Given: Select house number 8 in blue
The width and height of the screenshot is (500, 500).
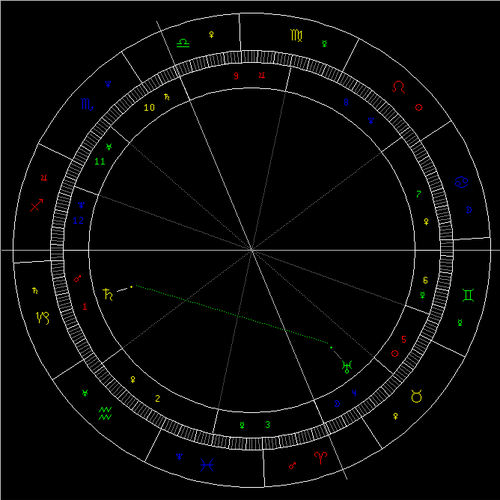Looking at the screenshot, I should coord(346,102).
